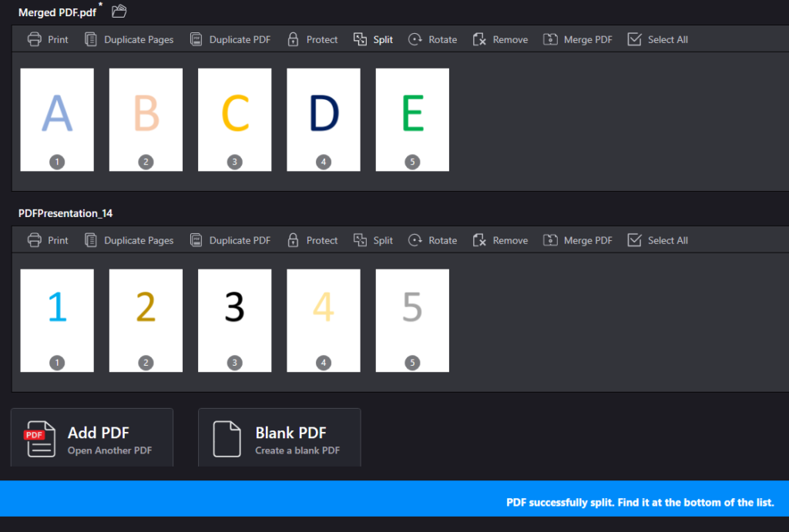Select PDFPresentation_14 page showing black number 3

point(234,321)
